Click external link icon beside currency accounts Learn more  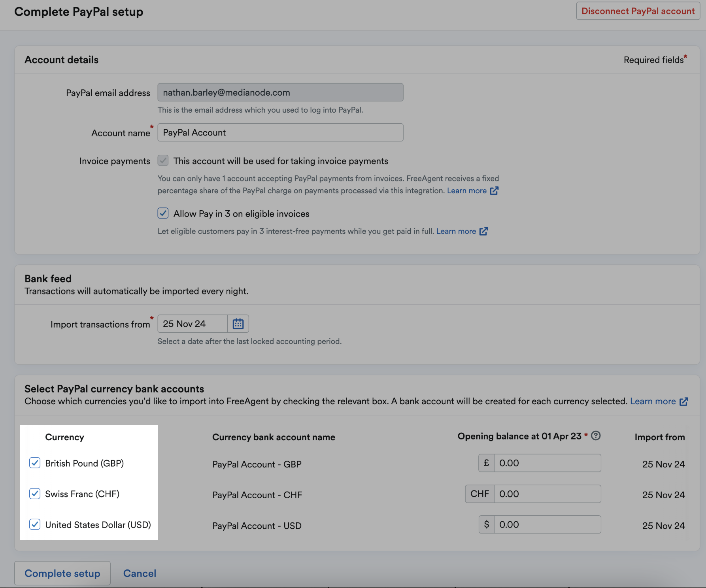pyautogui.click(x=683, y=402)
